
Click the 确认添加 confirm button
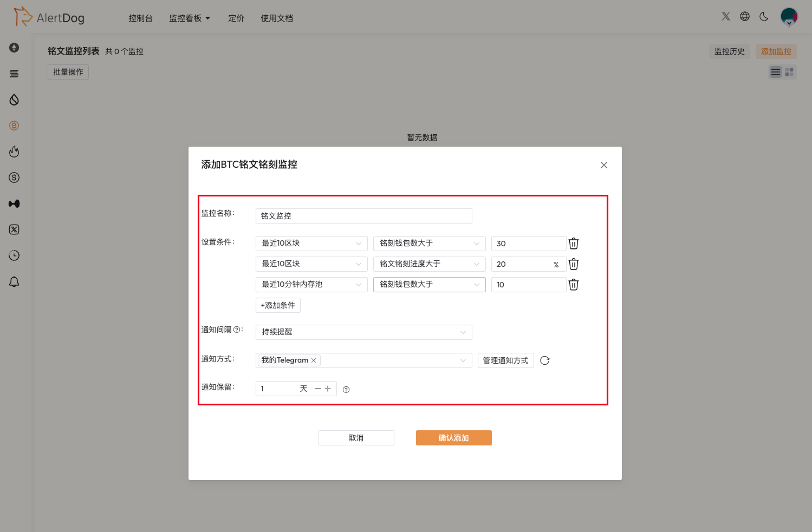click(453, 437)
